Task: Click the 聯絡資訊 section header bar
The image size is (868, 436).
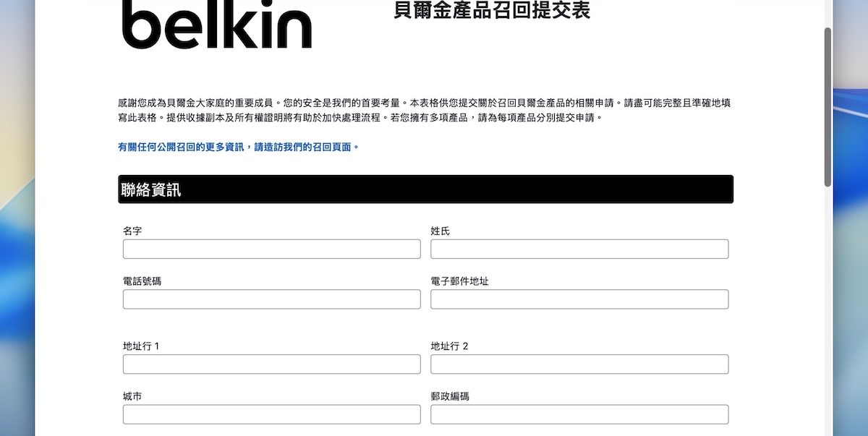Action: [x=425, y=189]
